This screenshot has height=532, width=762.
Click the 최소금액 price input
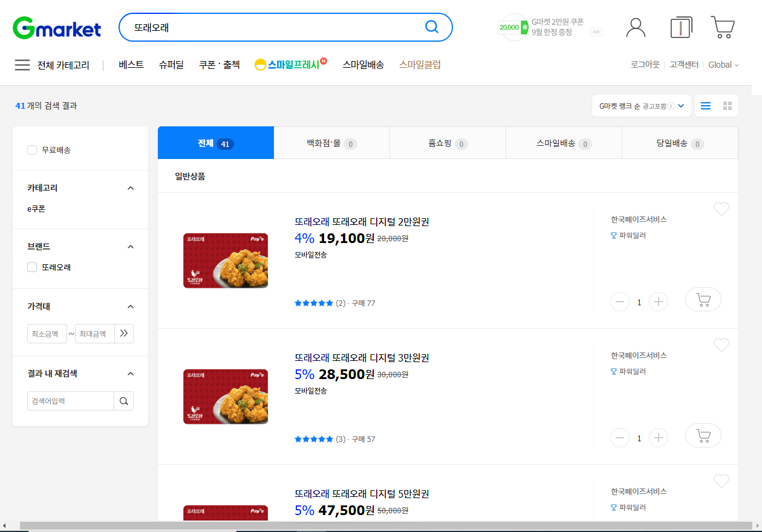47,334
